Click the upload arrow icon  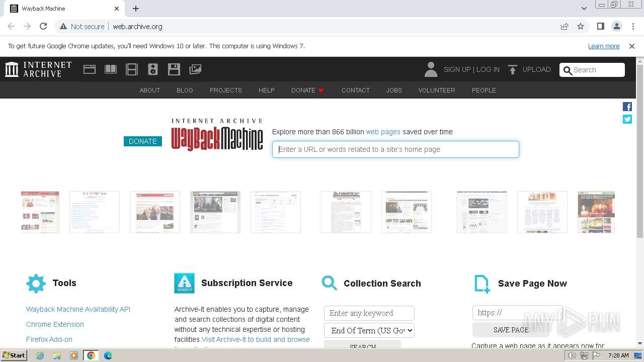512,69
